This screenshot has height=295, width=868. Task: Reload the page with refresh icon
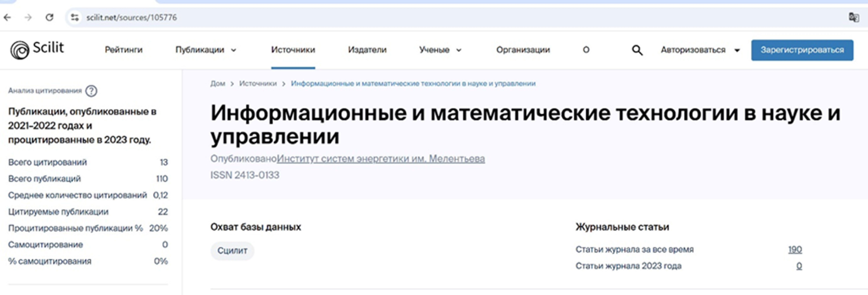pyautogui.click(x=49, y=17)
